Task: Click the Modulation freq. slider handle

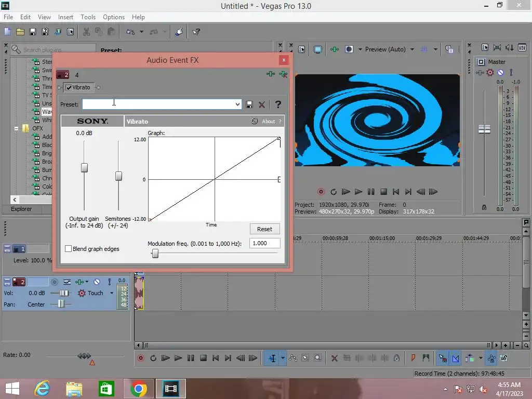Action: pyautogui.click(x=155, y=254)
